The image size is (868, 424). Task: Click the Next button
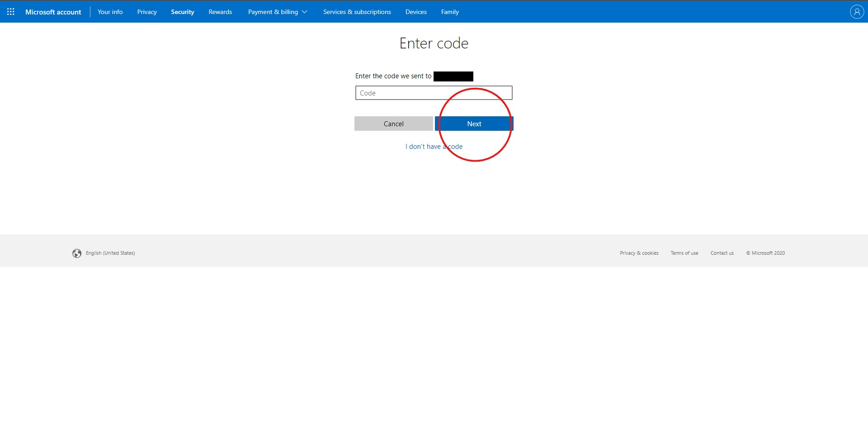pyautogui.click(x=474, y=124)
